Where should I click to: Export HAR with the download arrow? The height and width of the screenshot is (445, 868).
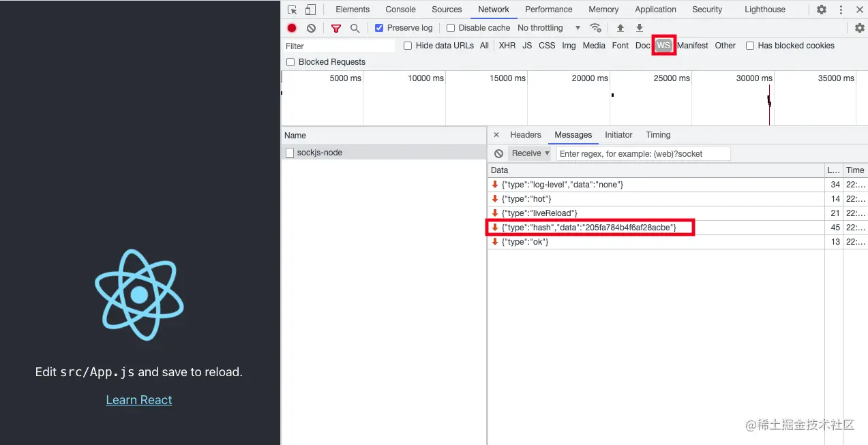(640, 28)
